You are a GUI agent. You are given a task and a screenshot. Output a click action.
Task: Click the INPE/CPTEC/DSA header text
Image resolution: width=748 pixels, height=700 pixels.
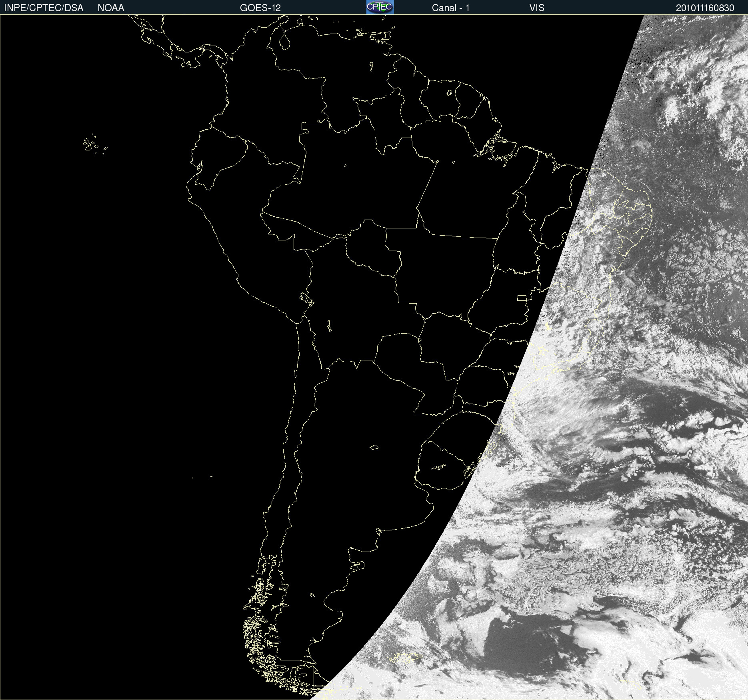[44, 8]
